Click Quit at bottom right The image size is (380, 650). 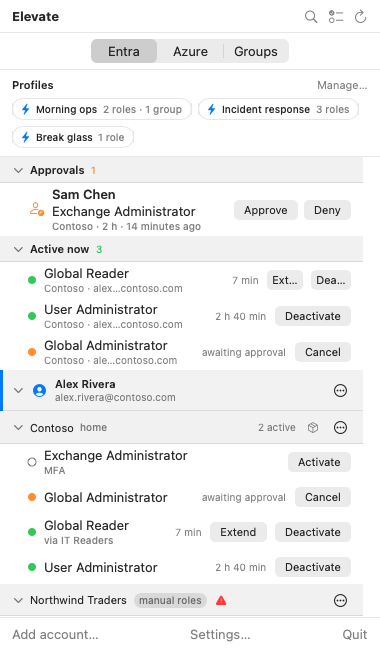pyautogui.click(x=355, y=634)
